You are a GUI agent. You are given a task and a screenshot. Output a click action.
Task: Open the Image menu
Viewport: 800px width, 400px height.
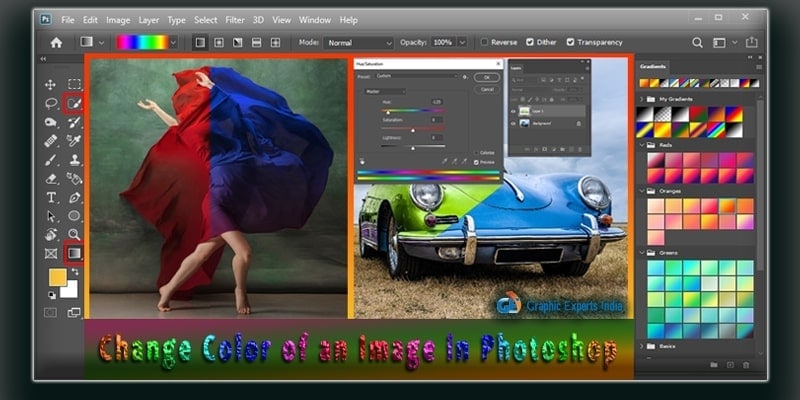click(118, 20)
